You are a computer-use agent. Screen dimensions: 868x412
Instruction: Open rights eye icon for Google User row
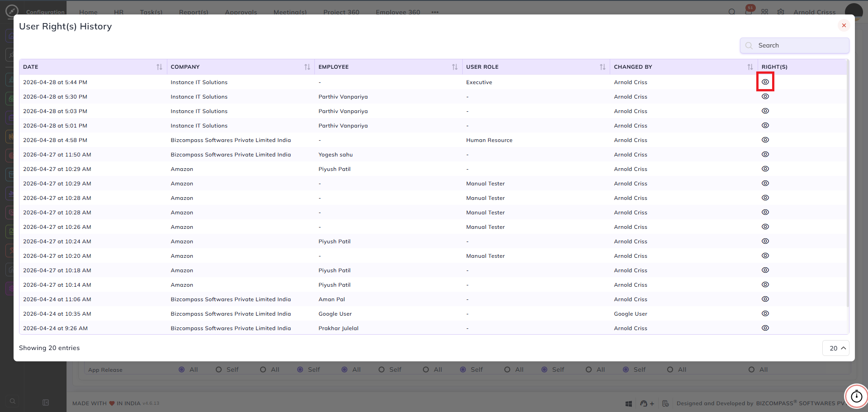[x=765, y=313]
